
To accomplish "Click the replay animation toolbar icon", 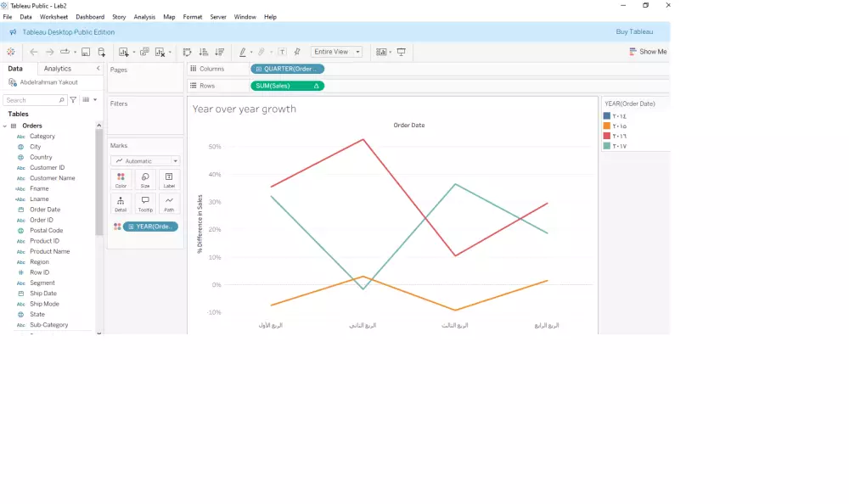I will [65, 52].
